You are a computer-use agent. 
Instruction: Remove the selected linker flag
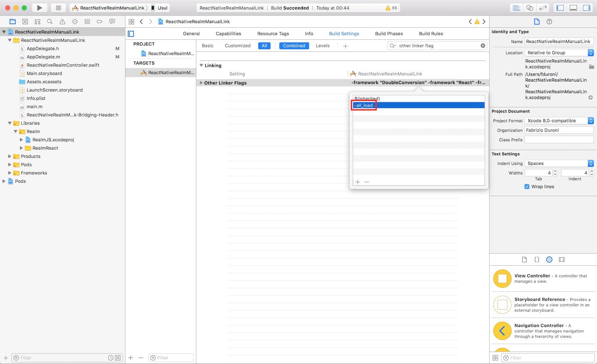click(367, 182)
